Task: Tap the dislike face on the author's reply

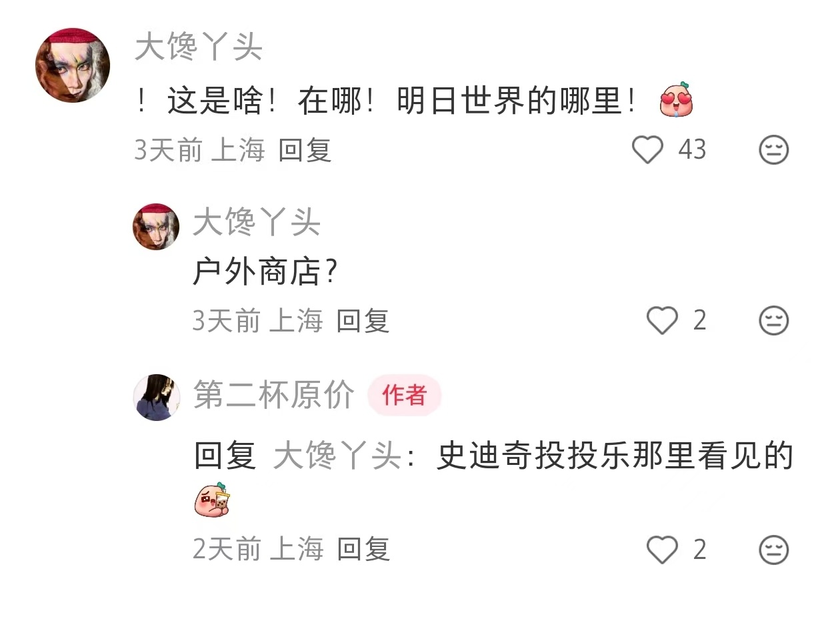Action: point(774,550)
